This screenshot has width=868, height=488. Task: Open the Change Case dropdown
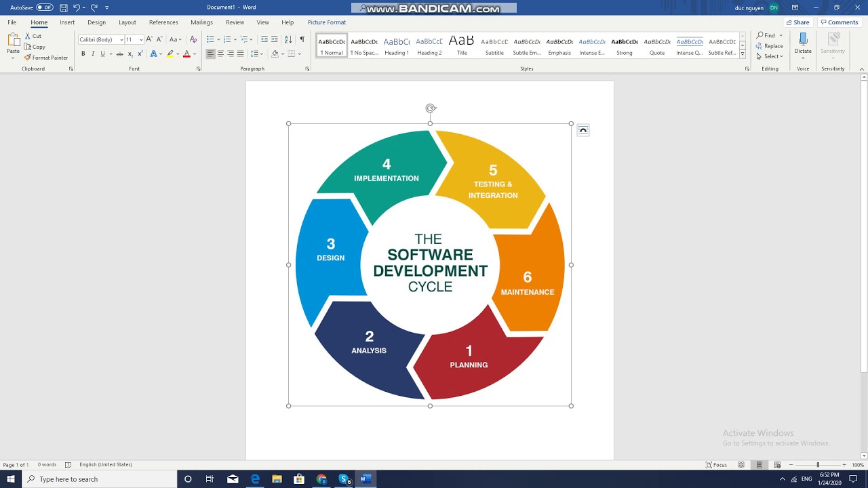(x=176, y=39)
